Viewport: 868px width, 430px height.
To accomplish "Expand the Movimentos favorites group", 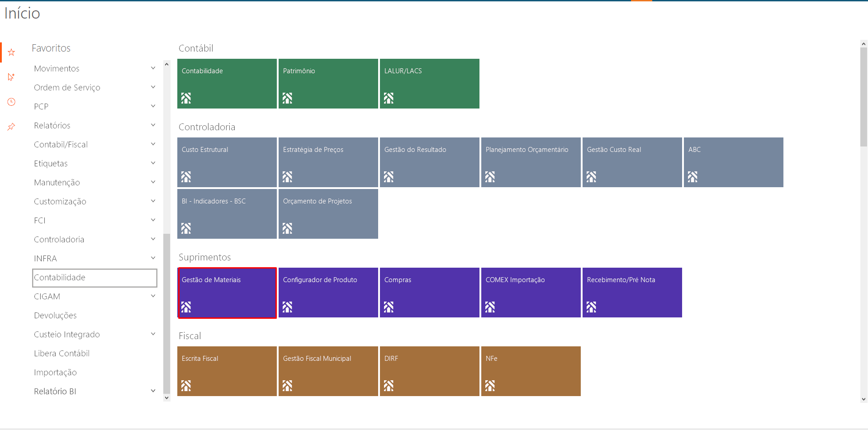I will pos(153,68).
